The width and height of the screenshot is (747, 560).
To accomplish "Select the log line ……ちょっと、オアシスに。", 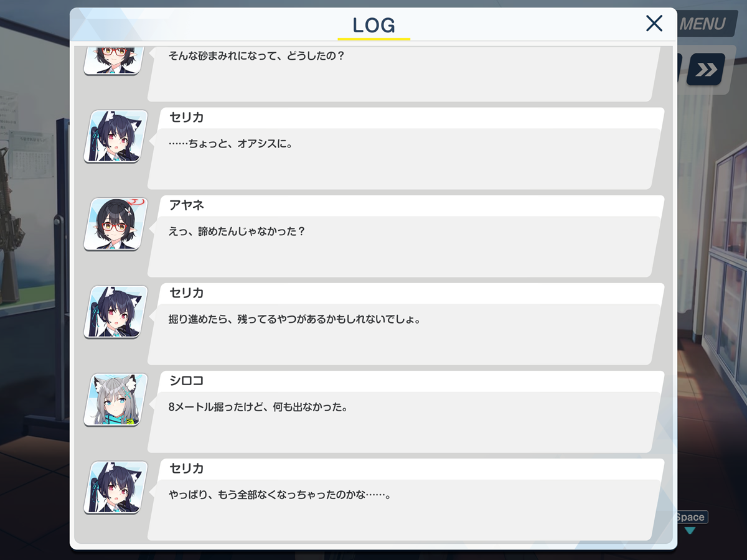I will point(231,144).
